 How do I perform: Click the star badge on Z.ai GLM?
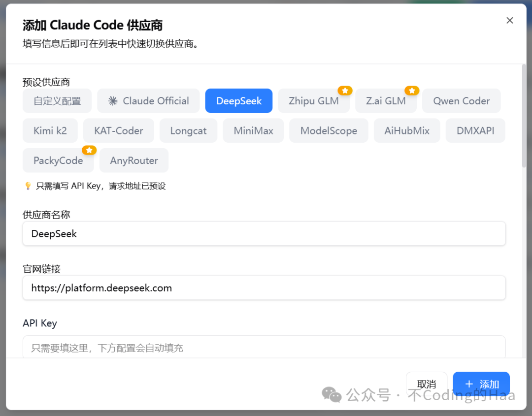412,91
